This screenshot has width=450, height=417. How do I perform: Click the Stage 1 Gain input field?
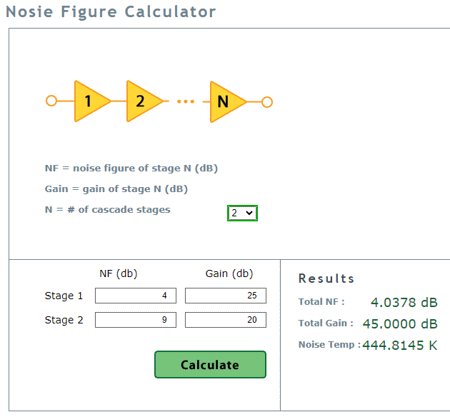click(x=226, y=296)
